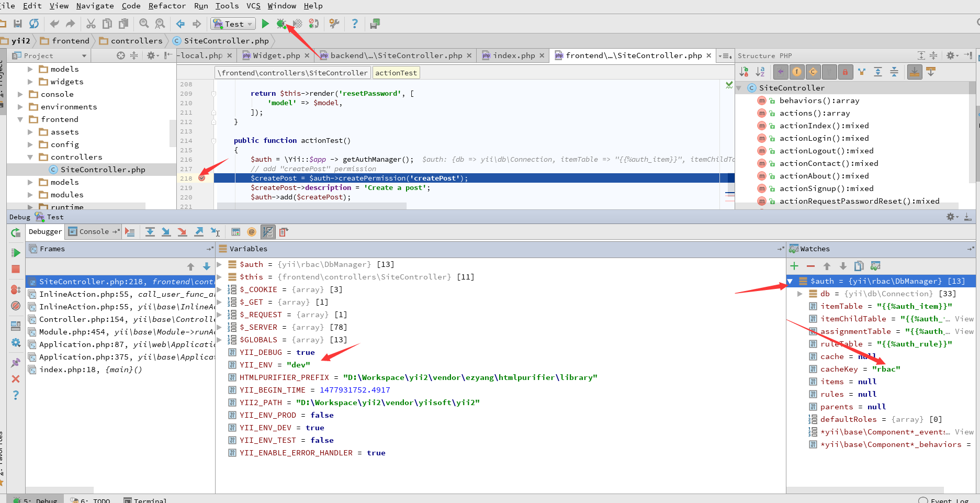Click Step Over in the debugger toolbar
This screenshot has height=503, width=980.
(x=150, y=232)
